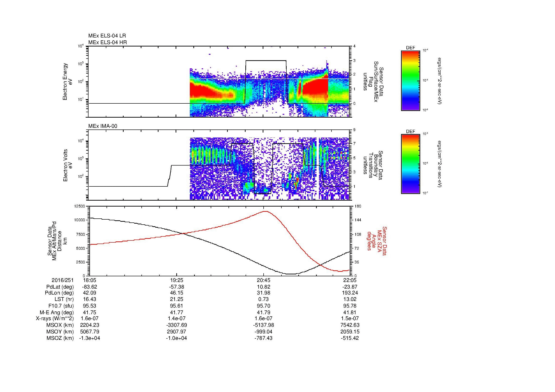
Task: Click the 'PdLat (deg)' row label
Action: pyautogui.click(x=60, y=287)
